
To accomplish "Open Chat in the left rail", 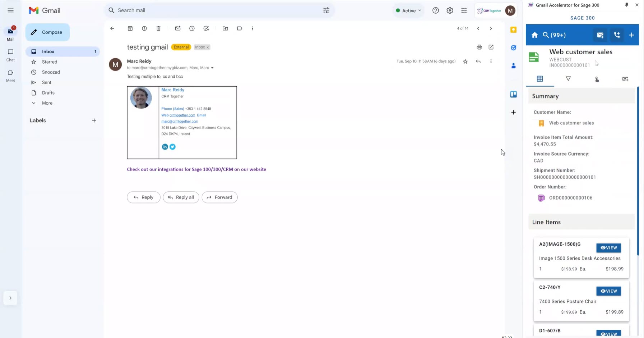I will pyautogui.click(x=10, y=55).
